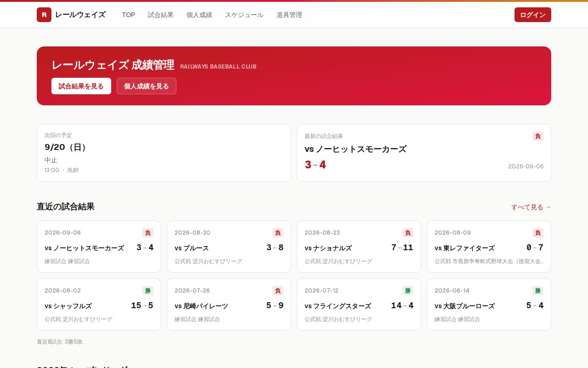Click the 直近8試合: 3勝5敗 summary text

point(60,342)
